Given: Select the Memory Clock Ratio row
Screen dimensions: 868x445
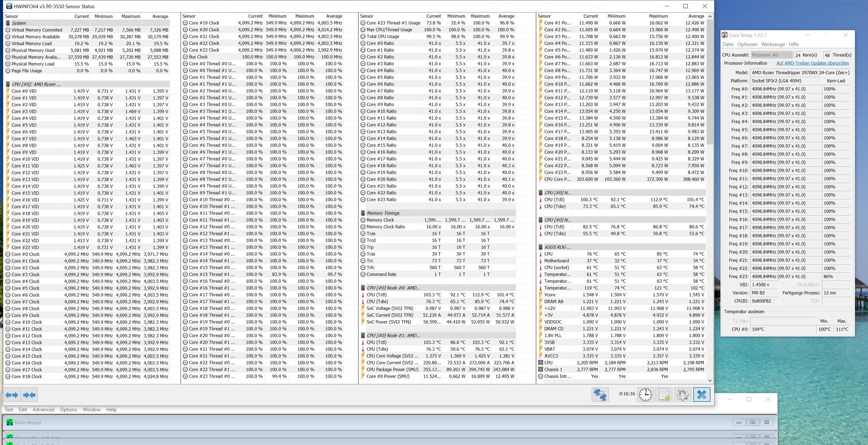Looking at the screenshot, I should (x=439, y=227).
